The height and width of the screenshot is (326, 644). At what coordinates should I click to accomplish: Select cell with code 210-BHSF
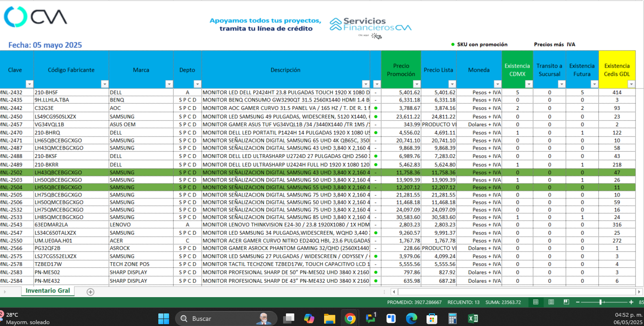coord(71,92)
